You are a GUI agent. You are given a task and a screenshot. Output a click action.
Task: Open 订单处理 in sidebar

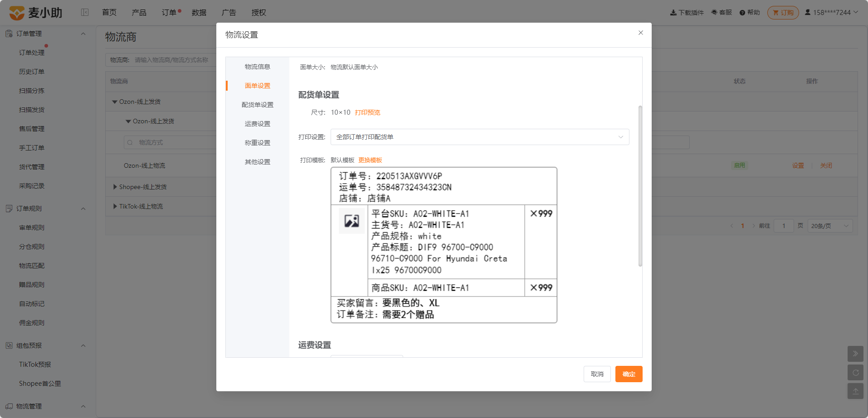tap(32, 53)
